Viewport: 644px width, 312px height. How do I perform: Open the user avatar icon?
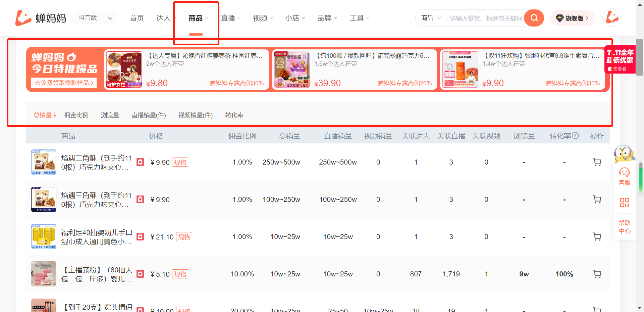click(611, 17)
